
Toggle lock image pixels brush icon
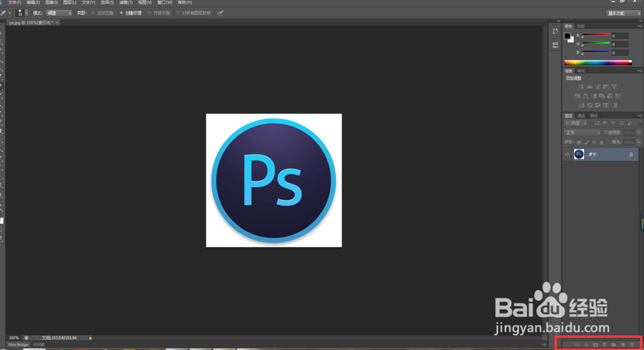pyautogui.click(x=587, y=142)
